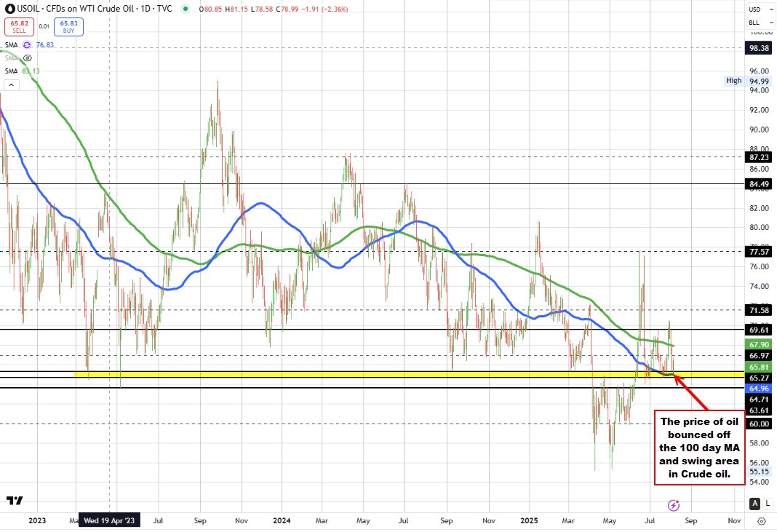This screenshot has width=777, height=532.
Task: Enable log scale with the 'L' button
Action: pyautogui.click(x=768, y=503)
